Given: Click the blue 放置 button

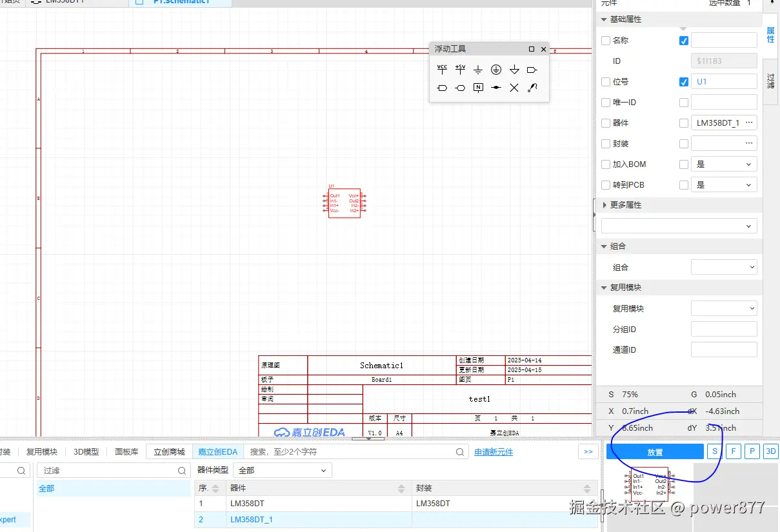Looking at the screenshot, I should pos(655,452).
